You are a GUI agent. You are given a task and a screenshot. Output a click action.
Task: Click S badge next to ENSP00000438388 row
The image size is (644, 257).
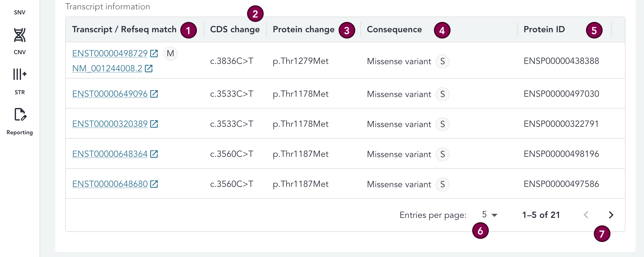tap(442, 61)
